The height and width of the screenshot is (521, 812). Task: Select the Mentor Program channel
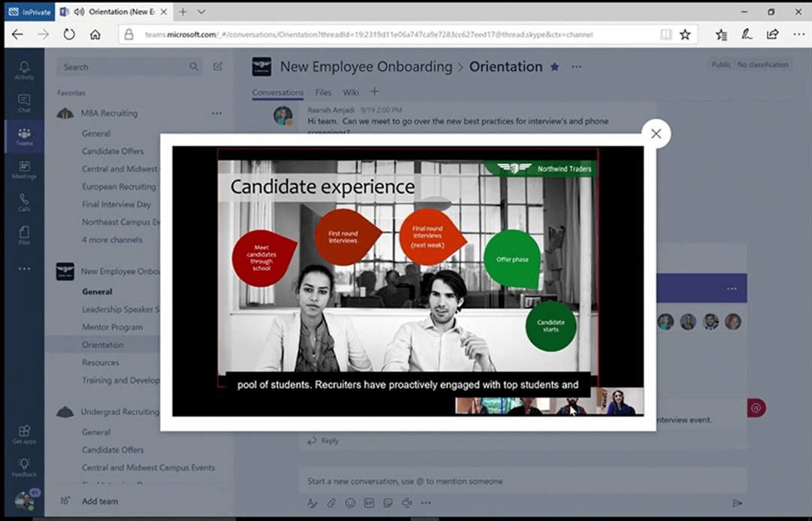click(x=112, y=327)
